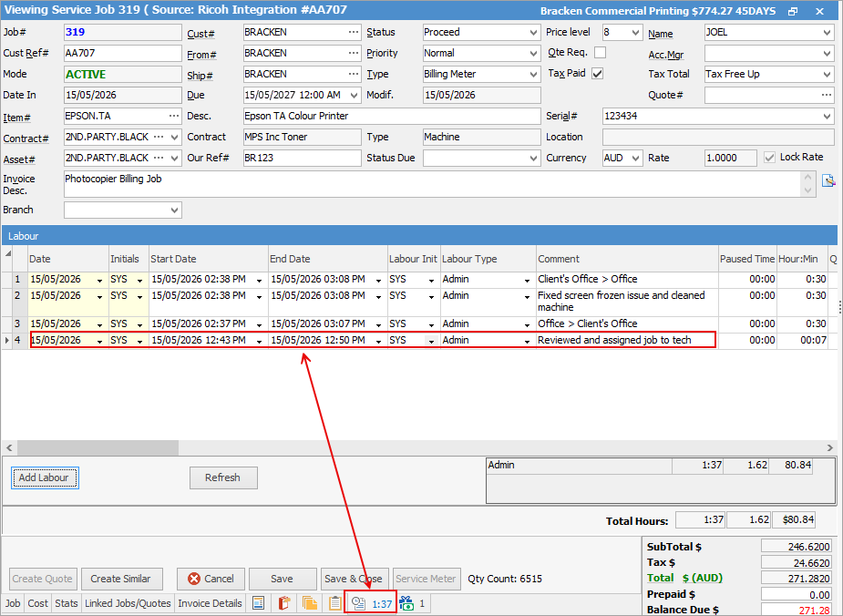The image size is (843, 616).
Task: Switch to the Job tab
Action: coord(13,603)
